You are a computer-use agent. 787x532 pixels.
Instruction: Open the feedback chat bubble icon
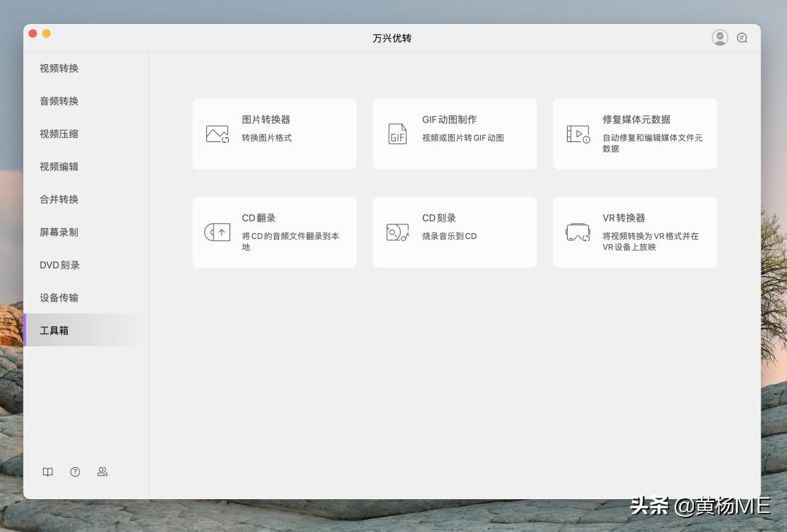tap(742, 37)
